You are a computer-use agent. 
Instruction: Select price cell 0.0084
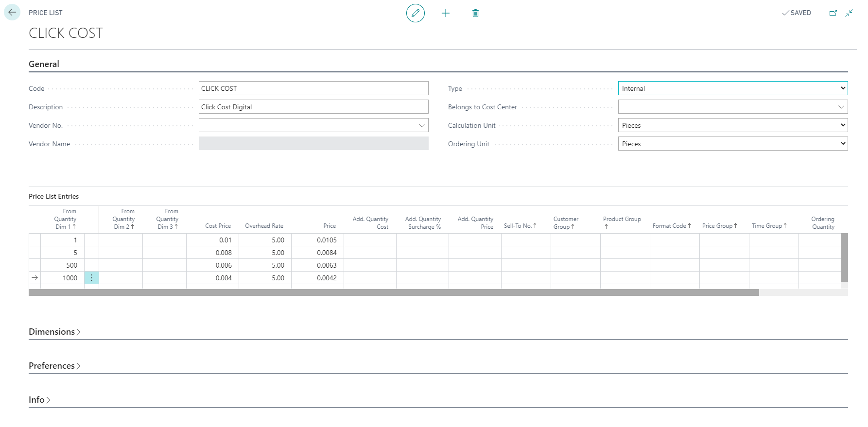[317, 253]
